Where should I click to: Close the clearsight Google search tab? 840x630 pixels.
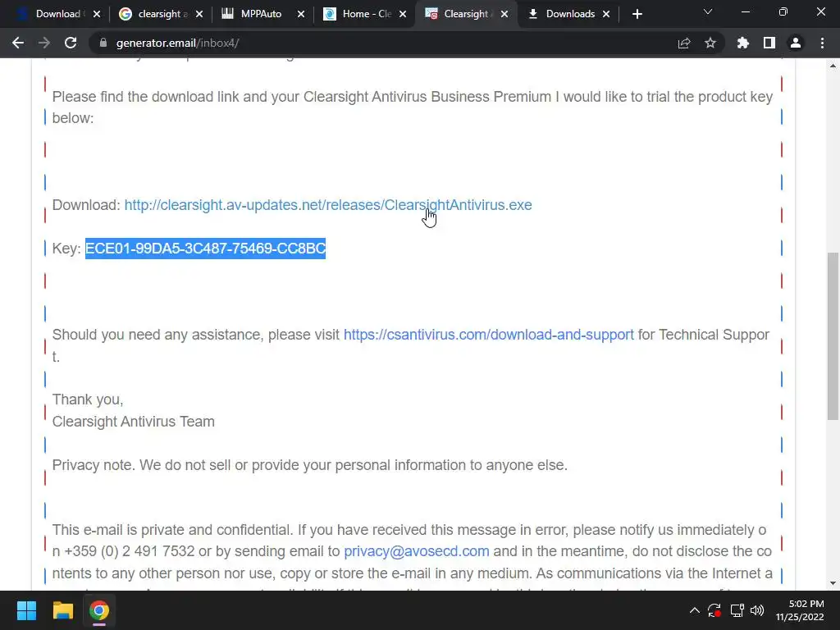click(199, 14)
